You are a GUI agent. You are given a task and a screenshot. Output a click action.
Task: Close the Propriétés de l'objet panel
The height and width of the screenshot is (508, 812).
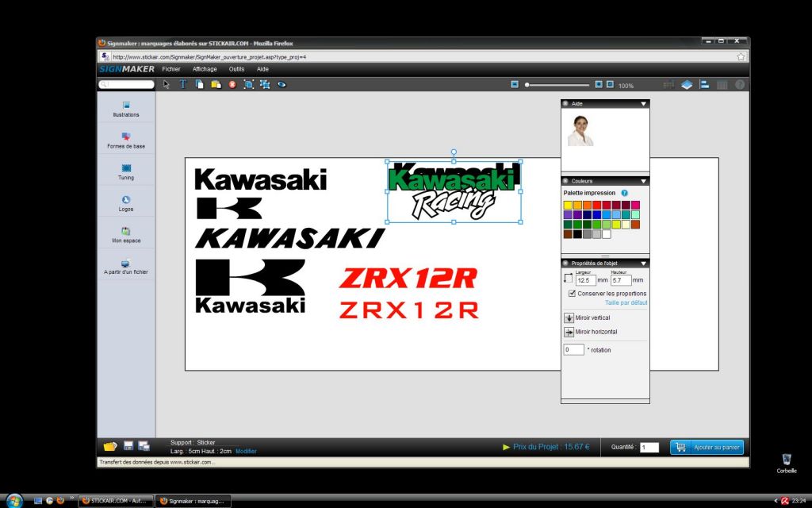(565, 264)
